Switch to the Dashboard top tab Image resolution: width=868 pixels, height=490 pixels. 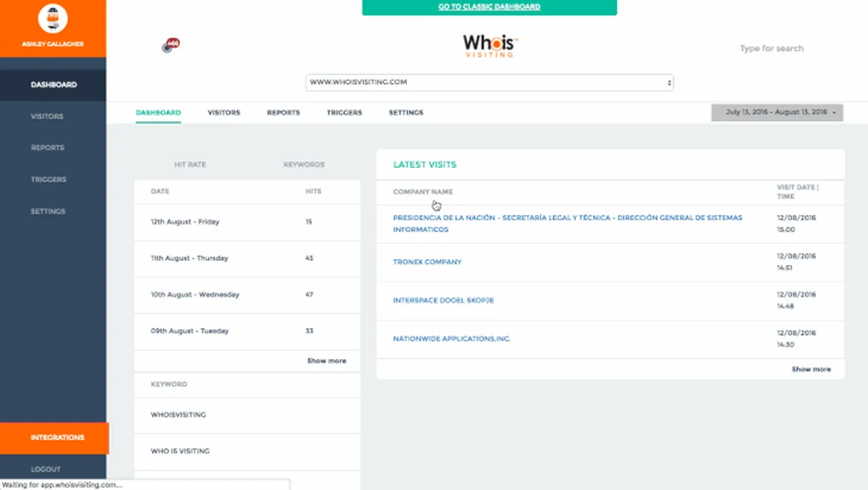[x=158, y=113]
